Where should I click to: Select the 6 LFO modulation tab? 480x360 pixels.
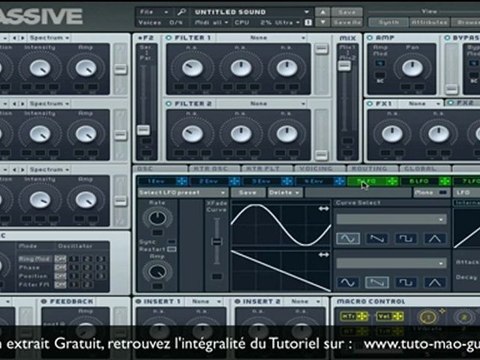[419, 181]
